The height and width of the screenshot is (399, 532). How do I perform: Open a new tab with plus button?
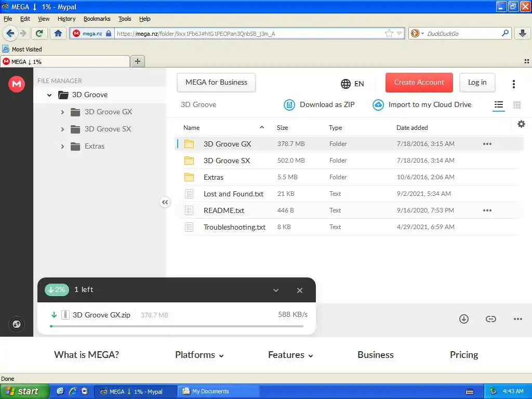click(x=137, y=61)
